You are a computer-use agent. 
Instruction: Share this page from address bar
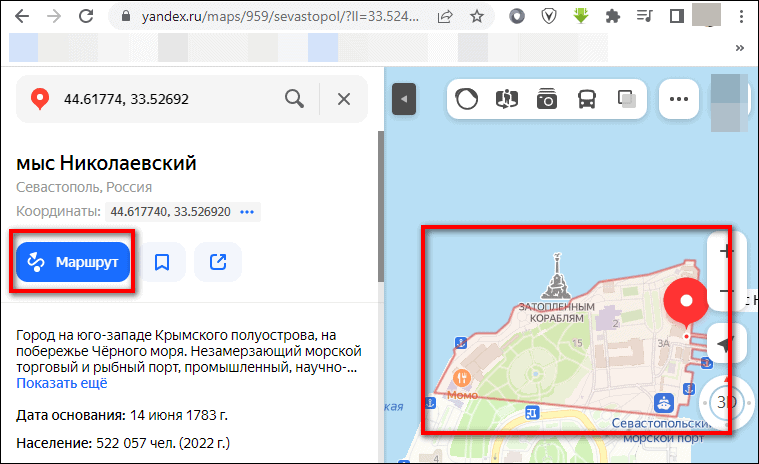point(445,17)
